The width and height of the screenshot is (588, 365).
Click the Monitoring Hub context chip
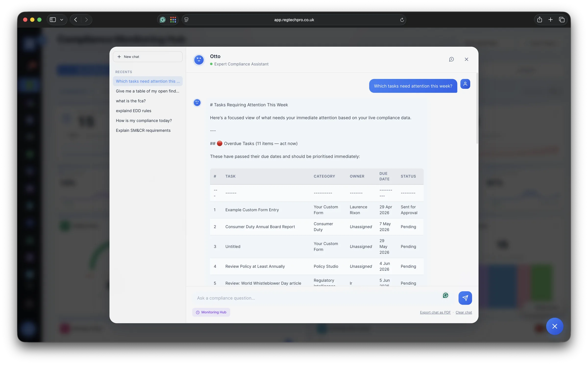(x=211, y=312)
